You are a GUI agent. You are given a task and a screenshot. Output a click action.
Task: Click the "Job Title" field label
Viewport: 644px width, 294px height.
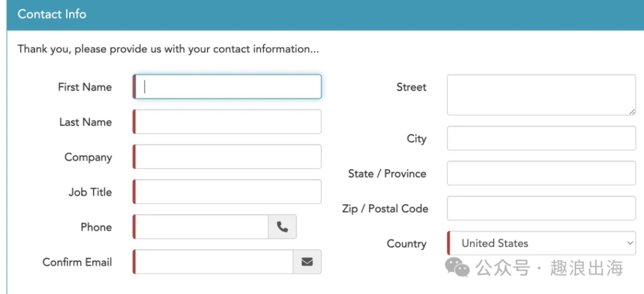[x=90, y=192]
